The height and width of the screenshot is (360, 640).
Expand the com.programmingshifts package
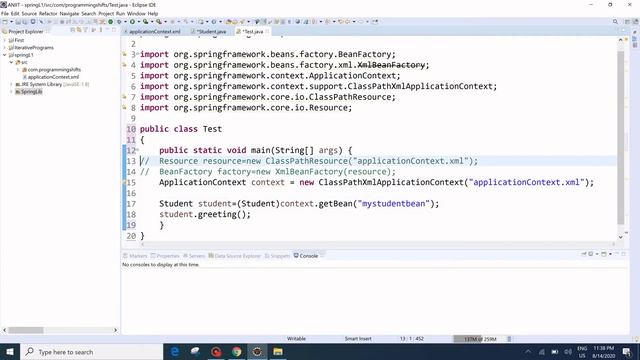[18, 69]
